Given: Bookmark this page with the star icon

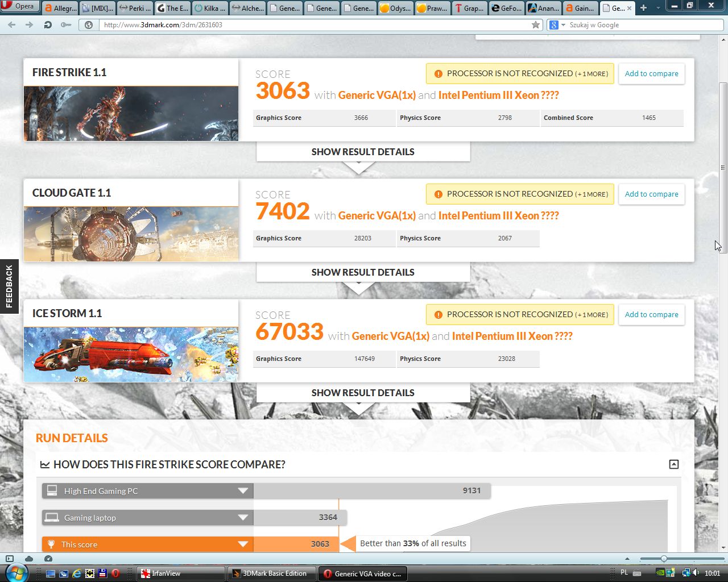Looking at the screenshot, I should [535, 25].
